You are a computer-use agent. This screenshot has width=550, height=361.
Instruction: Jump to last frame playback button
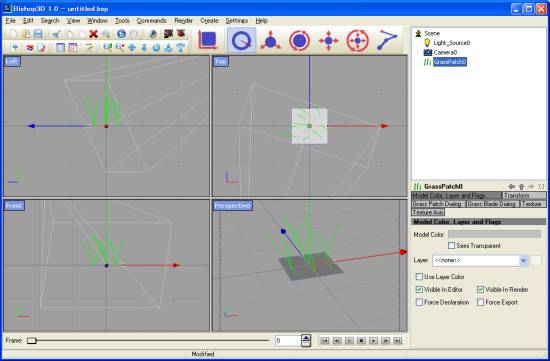pyautogui.click(x=398, y=341)
